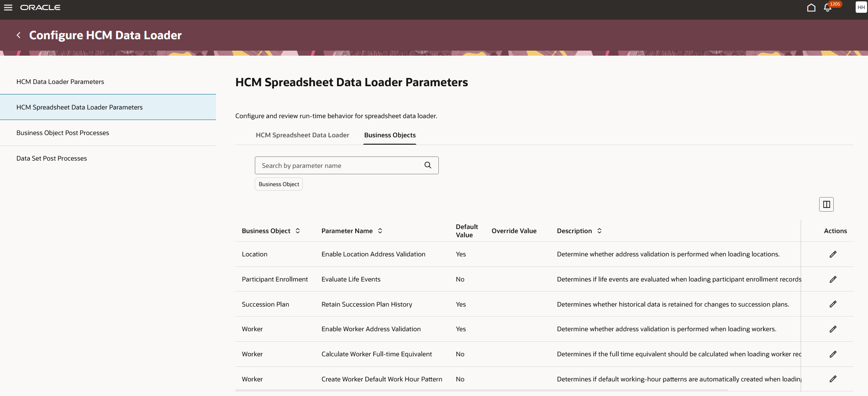Click the description about loading locations
This screenshot has width=868, height=396.
click(668, 254)
